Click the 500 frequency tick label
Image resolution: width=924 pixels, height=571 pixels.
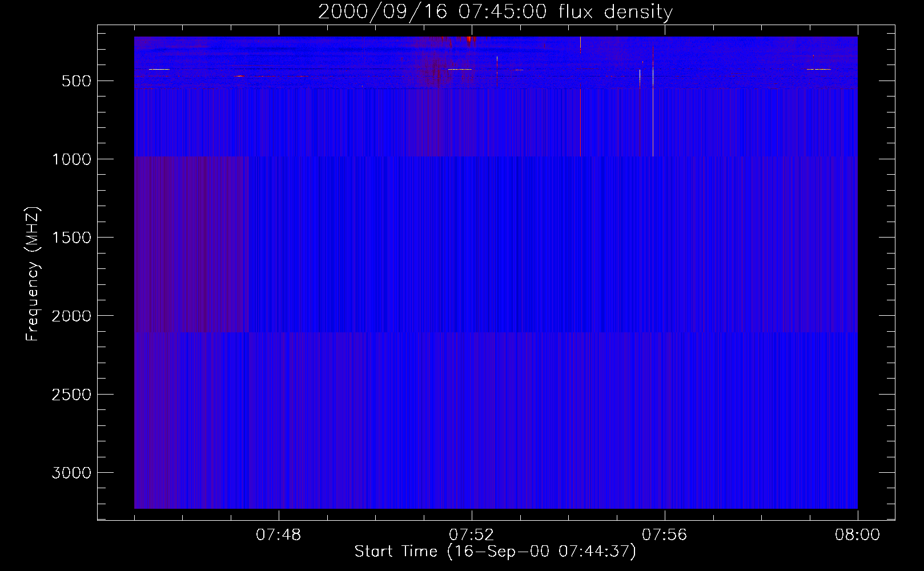click(x=77, y=81)
